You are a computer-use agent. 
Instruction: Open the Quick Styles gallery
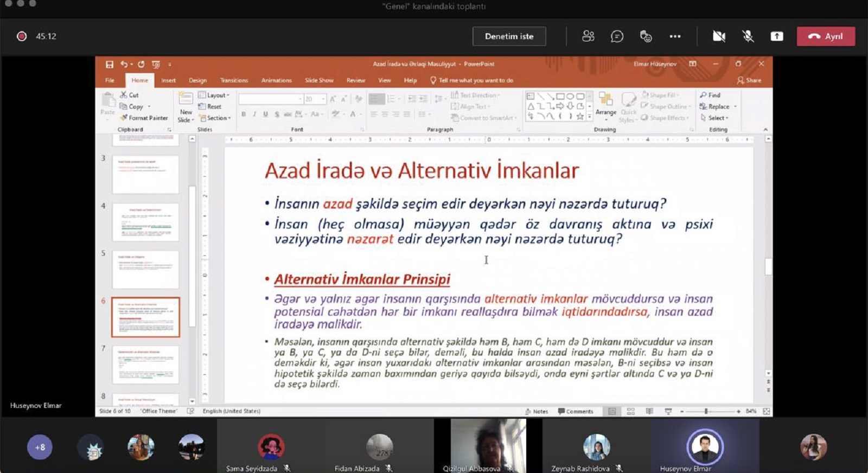(628, 107)
